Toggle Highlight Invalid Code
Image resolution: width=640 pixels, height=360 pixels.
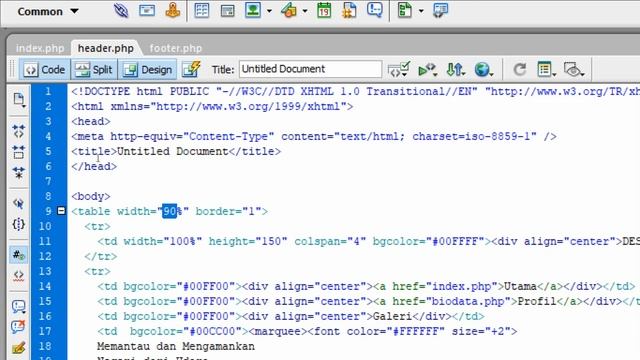point(18,276)
